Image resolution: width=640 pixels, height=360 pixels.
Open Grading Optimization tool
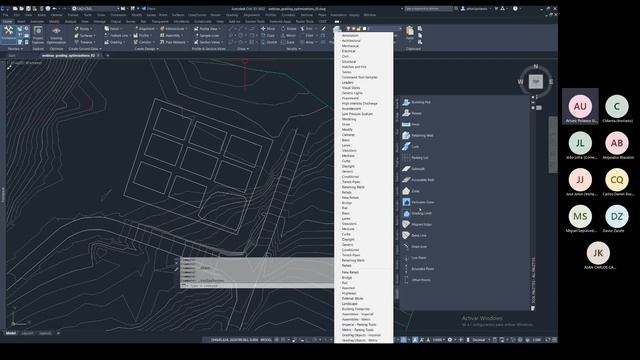[x=56, y=36]
